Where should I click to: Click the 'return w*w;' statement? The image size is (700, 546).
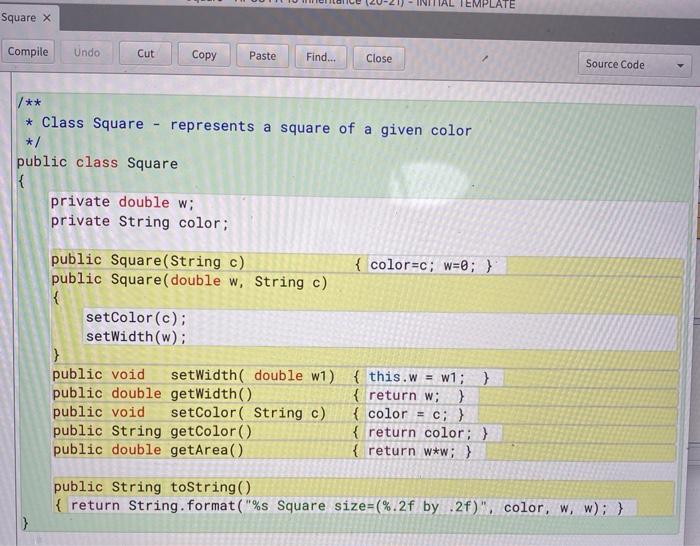coord(411,451)
